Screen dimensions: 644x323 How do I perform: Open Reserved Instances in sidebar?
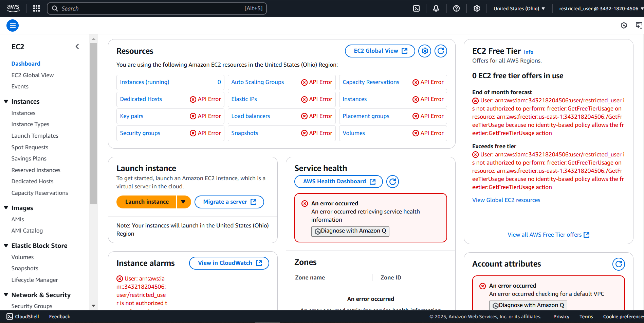36,170
